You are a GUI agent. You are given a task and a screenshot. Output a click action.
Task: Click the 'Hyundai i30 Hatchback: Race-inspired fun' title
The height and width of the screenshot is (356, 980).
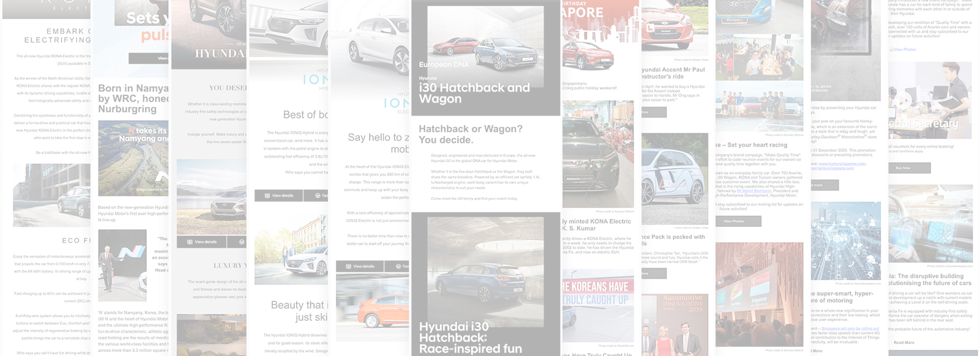click(x=470, y=338)
